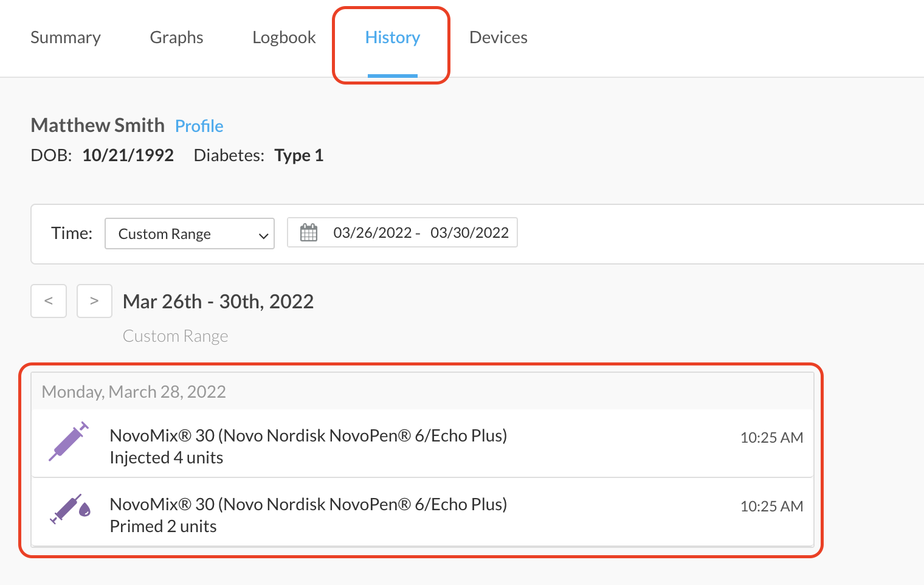Click the Mar 26th - 30th, 2022 heading
The width and height of the screenshot is (924, 585).
pos(218,302)
